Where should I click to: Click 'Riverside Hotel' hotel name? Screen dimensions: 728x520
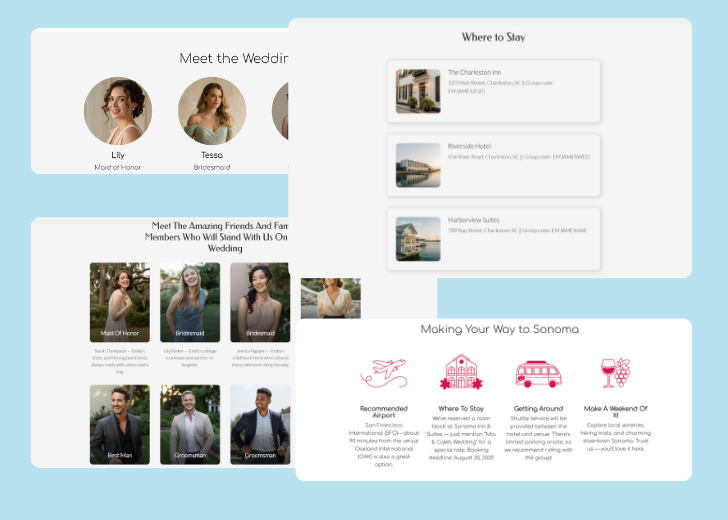click(469, 146)
